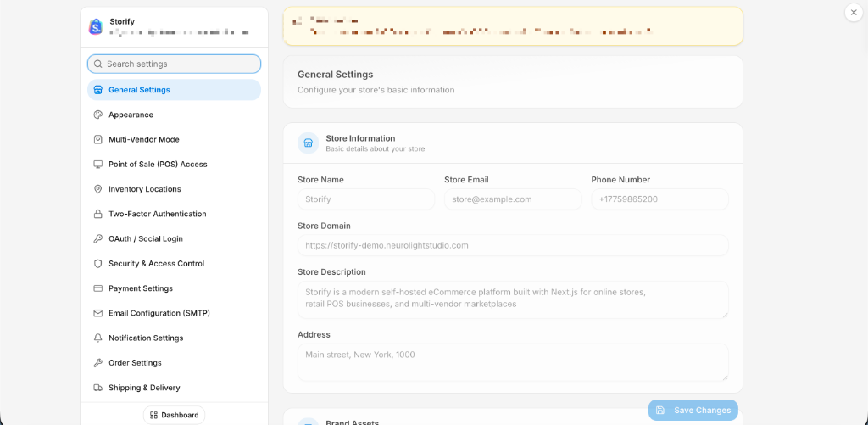Click the Save Changes floppy icon
Image resolution: width=868 pixels, height=425 pixels.
[659, 410]
